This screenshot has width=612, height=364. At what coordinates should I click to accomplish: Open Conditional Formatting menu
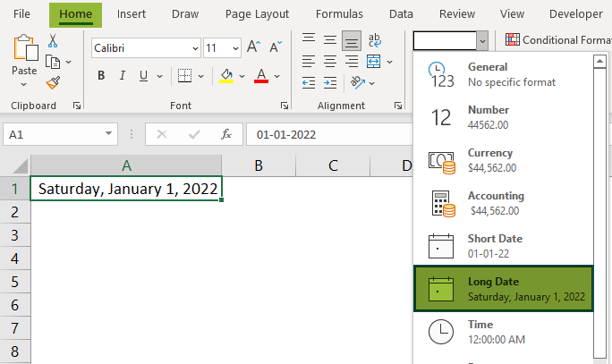557,39
